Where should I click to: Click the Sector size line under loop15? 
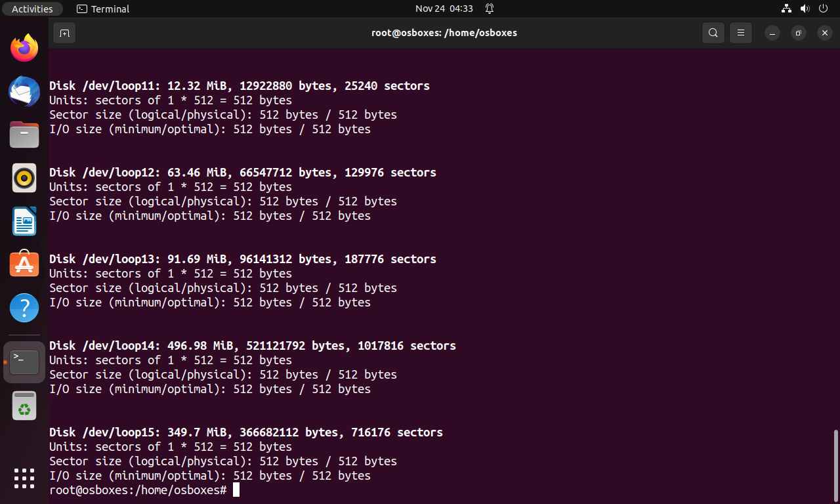(223, 461)
